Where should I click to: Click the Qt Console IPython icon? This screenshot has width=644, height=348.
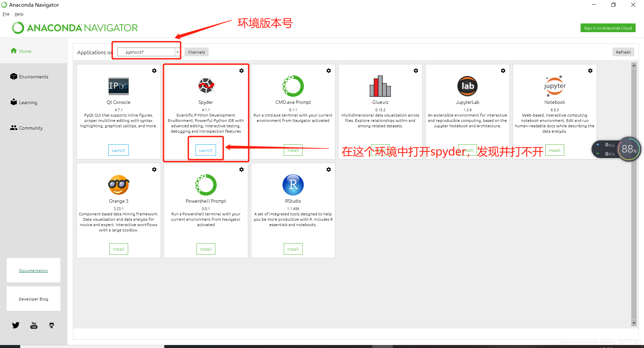point(118,86)
